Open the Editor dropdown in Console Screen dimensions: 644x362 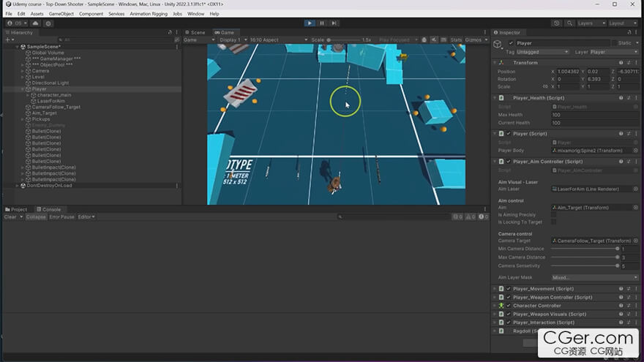(x=86, y=216)
